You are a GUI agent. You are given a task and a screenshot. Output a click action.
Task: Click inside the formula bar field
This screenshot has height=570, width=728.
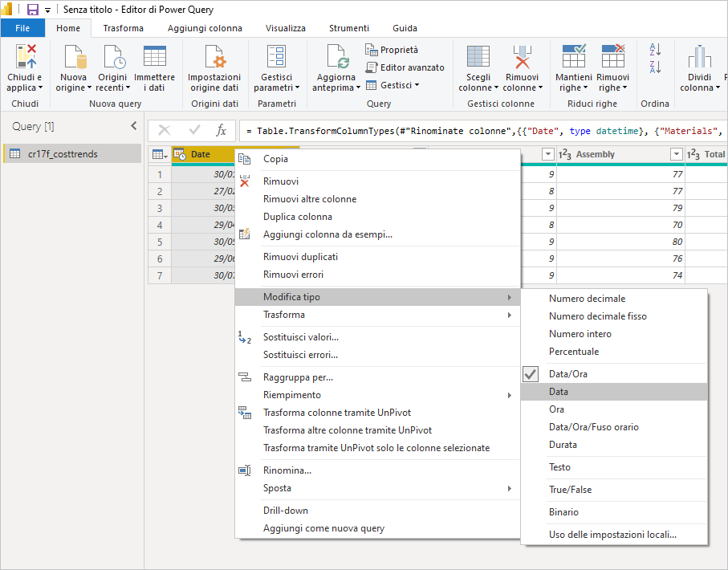483,131
